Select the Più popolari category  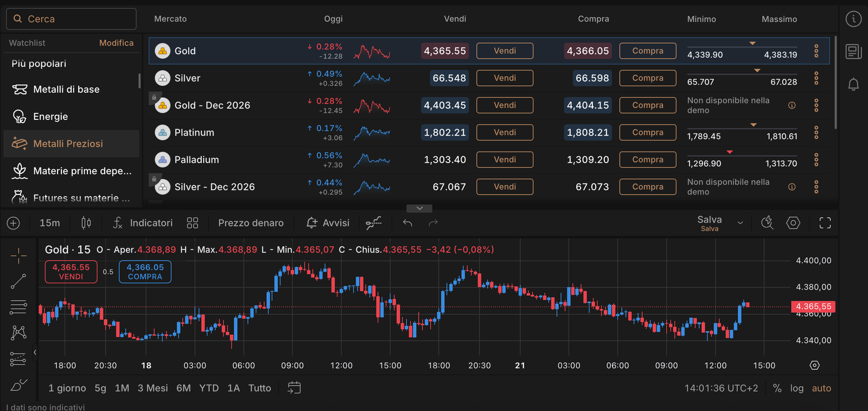(x=39, y=64)
